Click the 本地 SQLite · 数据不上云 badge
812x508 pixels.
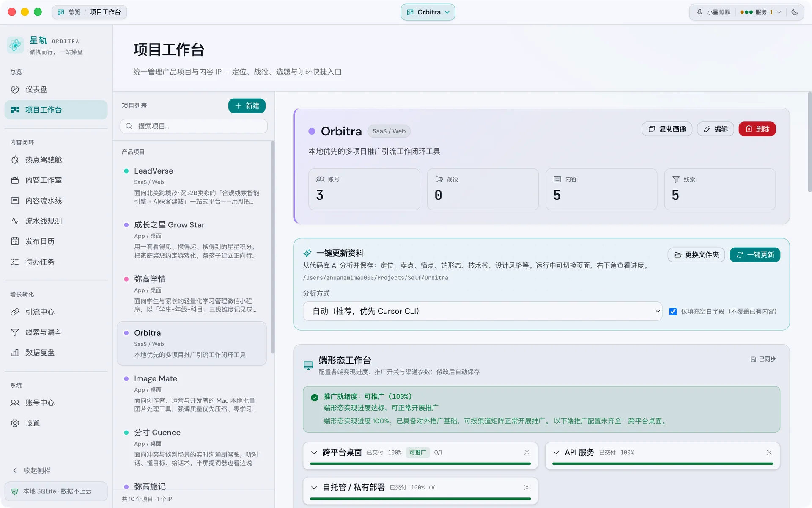(56, 491)
